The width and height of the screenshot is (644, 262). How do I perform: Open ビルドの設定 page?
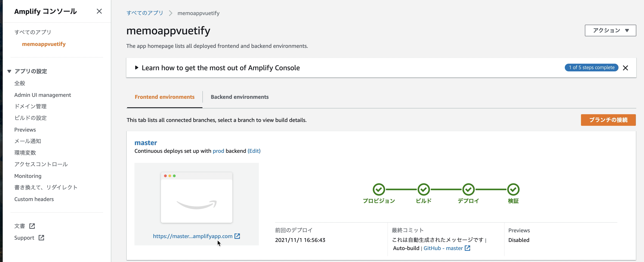(x=31, y=118)
